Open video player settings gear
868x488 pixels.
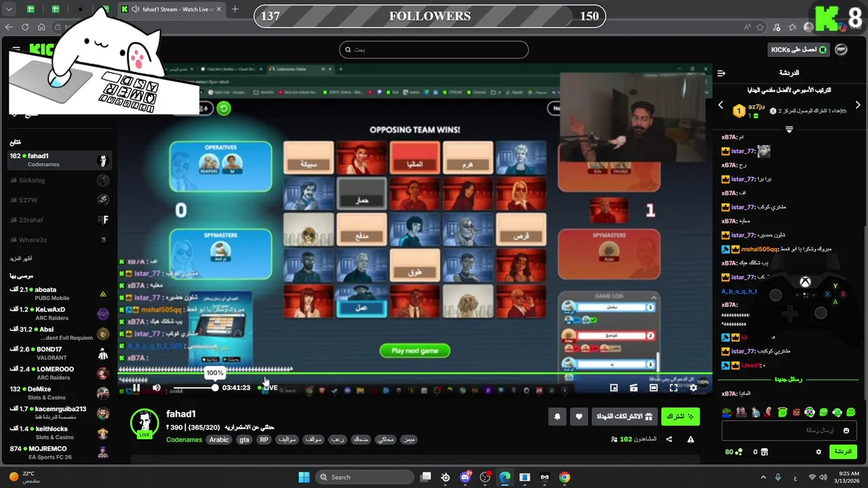pyautogui.click(x=693, y=388)
